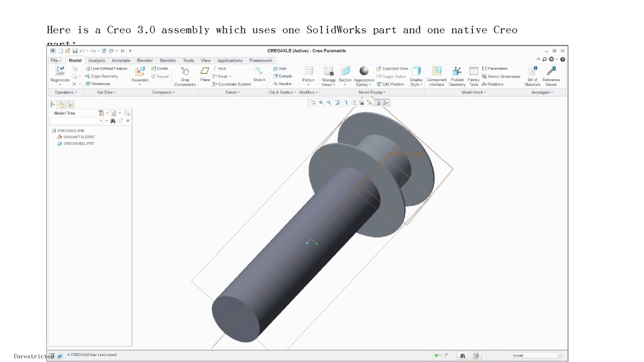Select CREOAXLE.ASM in Model Tree
This screenshot has width=644, height=362.
pyautogui.click(x=68, y=131)
